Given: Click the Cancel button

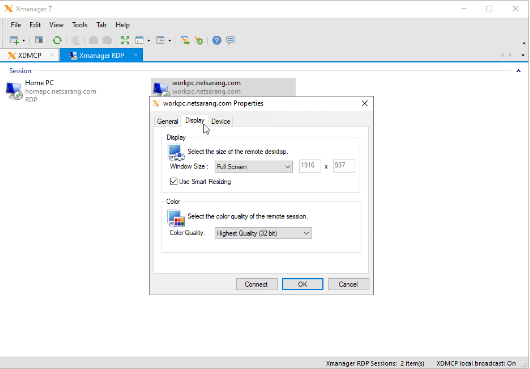Looking at the screenshot, I should coord(348,284).
